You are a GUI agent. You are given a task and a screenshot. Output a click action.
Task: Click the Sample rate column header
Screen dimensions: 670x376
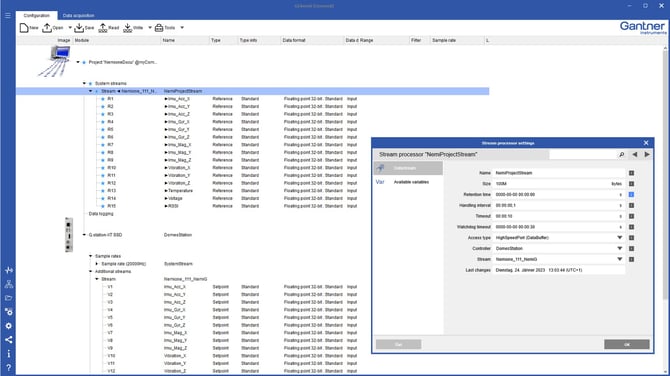pos(456,40)
